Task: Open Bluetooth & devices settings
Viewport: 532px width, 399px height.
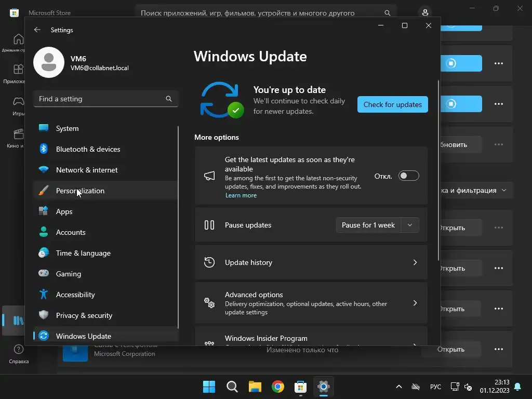Action: click(105, 149)
